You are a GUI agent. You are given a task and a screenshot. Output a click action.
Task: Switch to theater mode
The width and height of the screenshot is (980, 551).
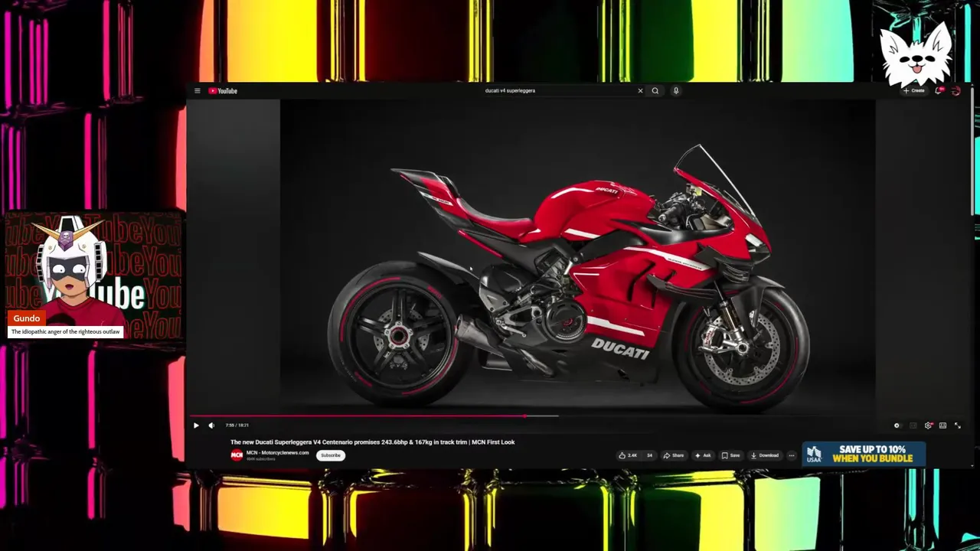pyautogui.click(x=942, y=425)
